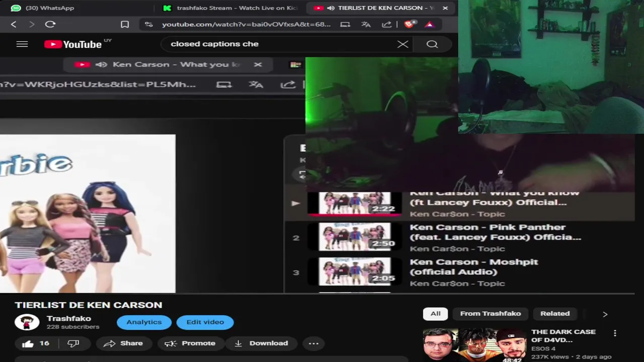The height and width of the screenshot is (362, 644).
Task: Run YouTube search magnifier button
Action: [x=432, y=44]
